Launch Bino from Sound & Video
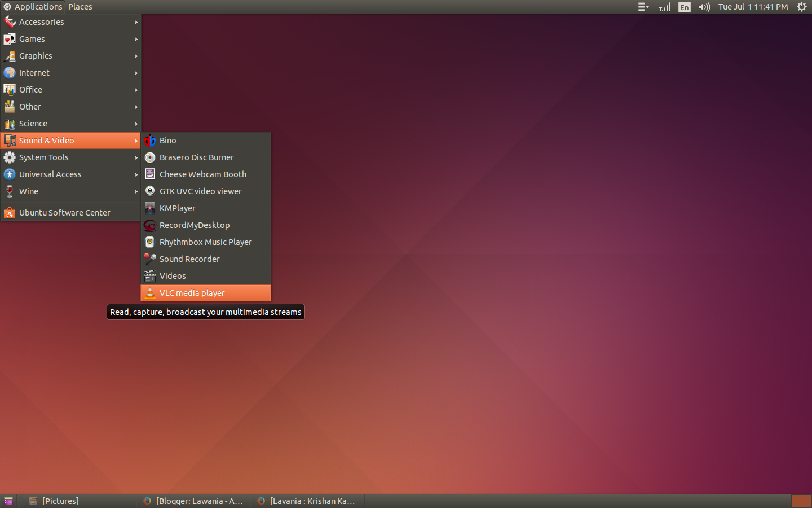 click(x=206, y=141)
